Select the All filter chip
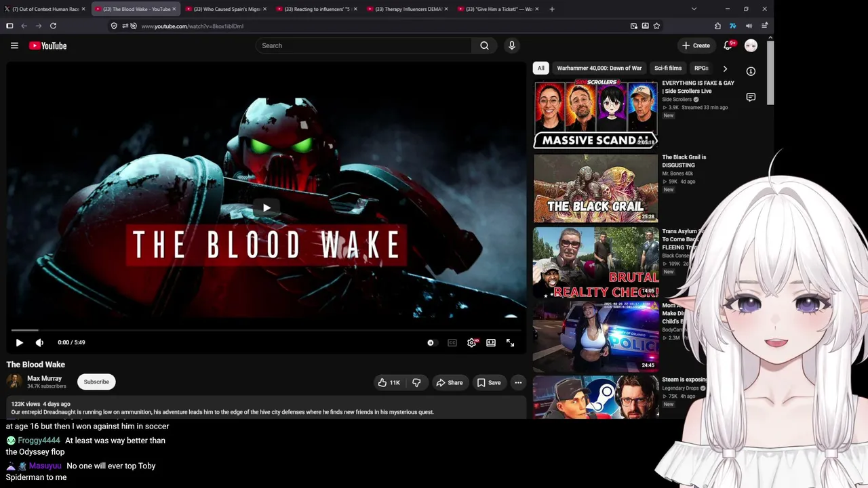 540,68
